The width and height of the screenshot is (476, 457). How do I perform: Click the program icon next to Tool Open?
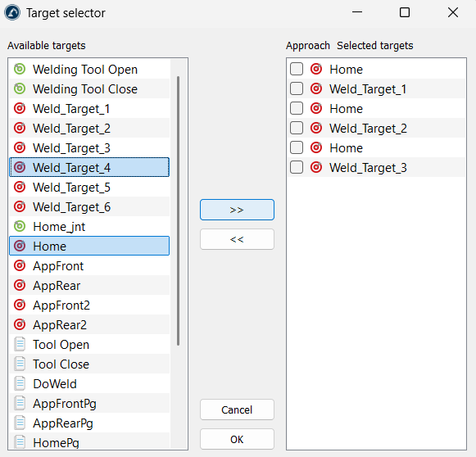pyautogui.click(x=20, y=345)
